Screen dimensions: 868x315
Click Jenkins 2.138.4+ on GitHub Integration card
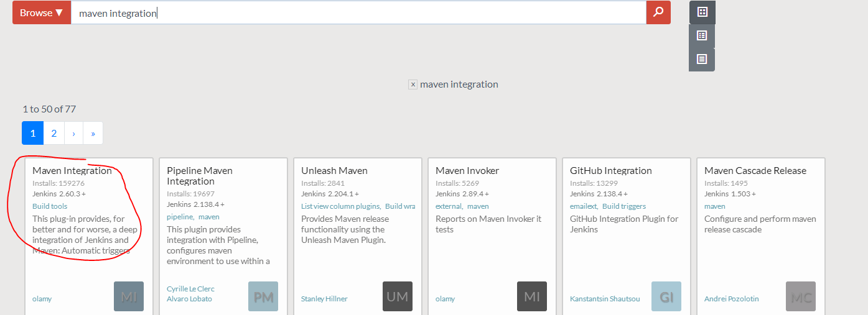click(599, 194)
